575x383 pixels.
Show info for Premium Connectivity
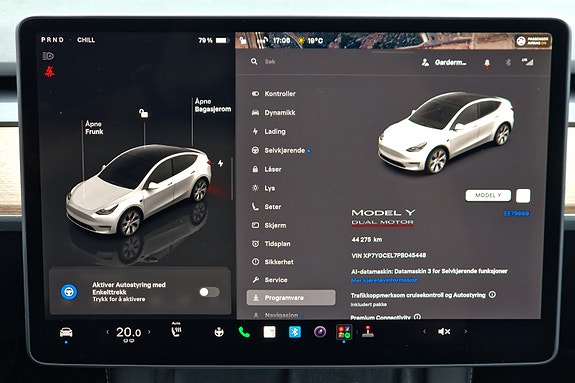pos(417,317)
